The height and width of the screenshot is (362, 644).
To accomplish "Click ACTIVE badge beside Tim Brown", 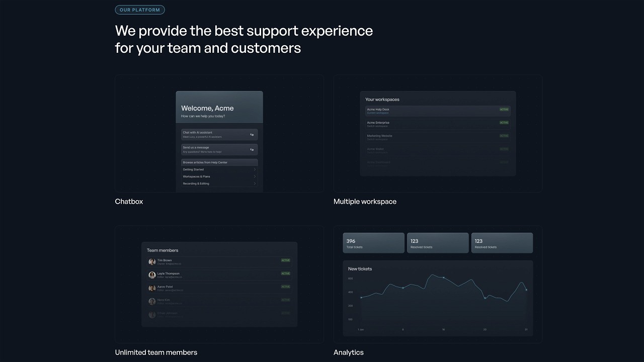I will point(286,260).
